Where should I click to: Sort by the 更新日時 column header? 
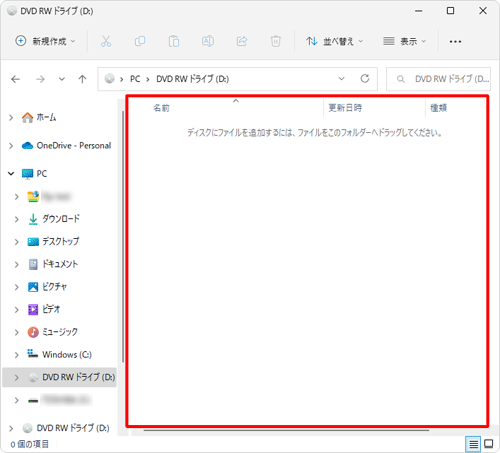coord(345,108)
